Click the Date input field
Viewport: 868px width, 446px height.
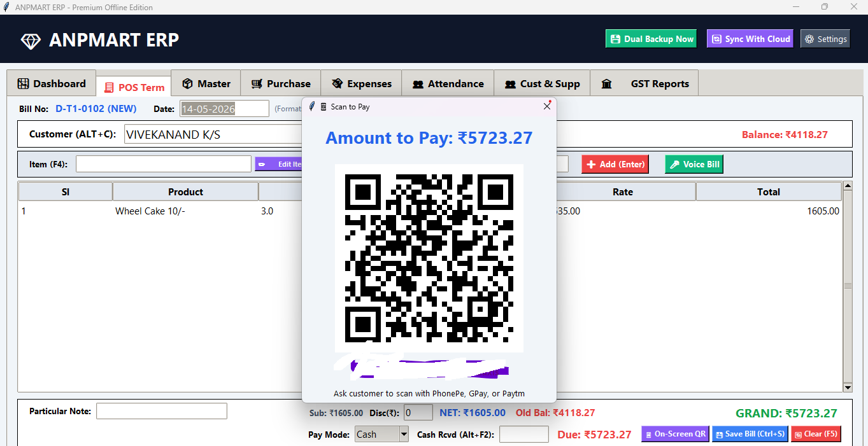click(225, 109)
